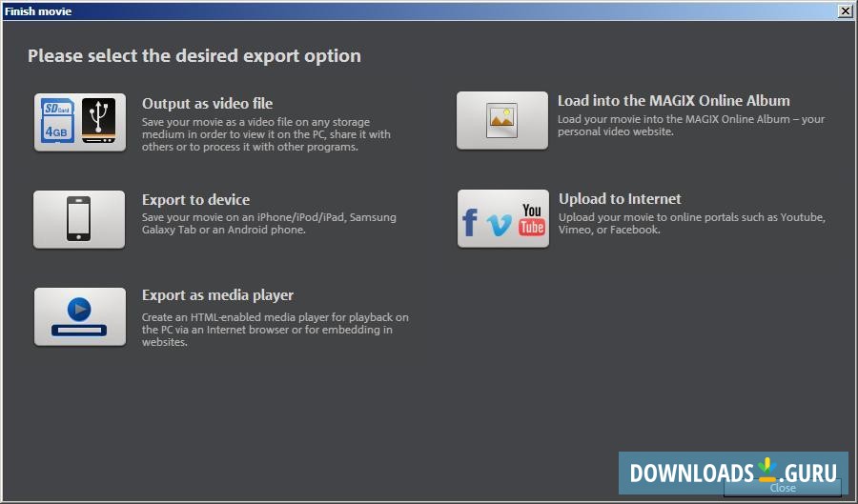Choose the Export to device heading
Screen dimensions: 858x504
point(195,199)
